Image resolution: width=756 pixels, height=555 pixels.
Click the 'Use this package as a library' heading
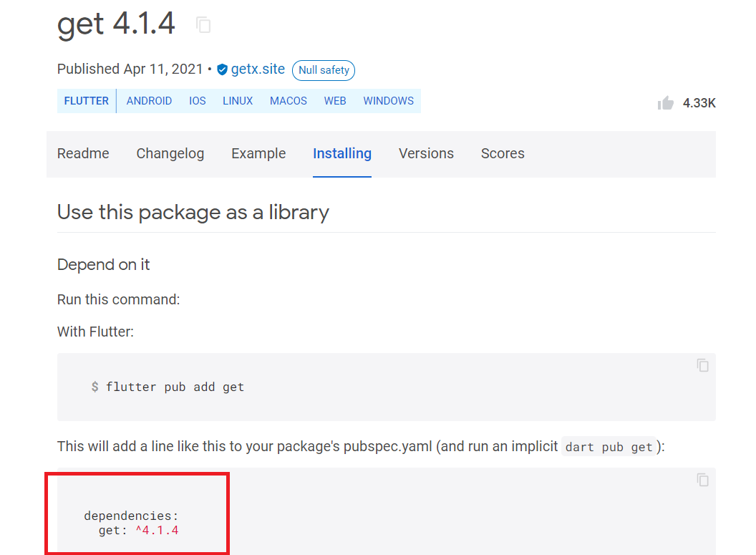click(x=193, y=212)
